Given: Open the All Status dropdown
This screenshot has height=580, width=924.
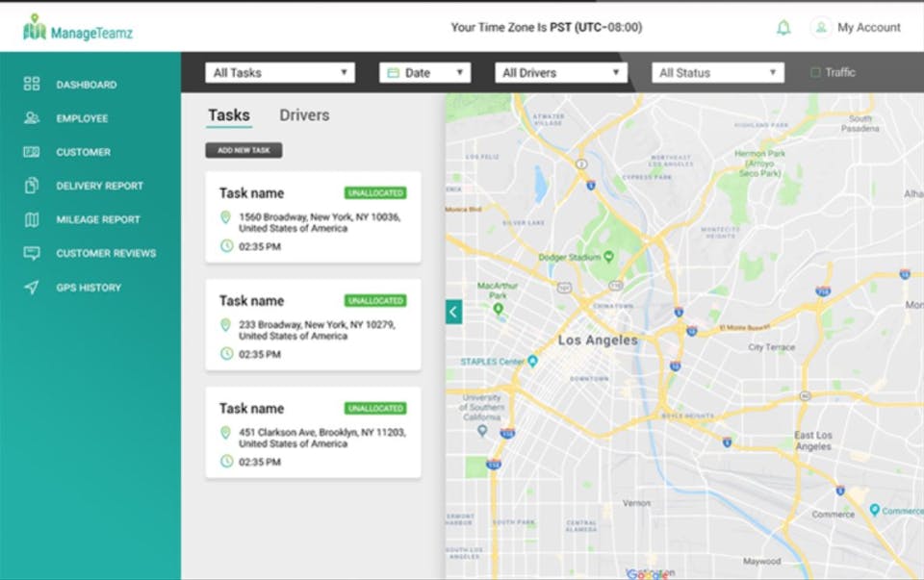Looking at the screenshot, I should click(718, 73).
